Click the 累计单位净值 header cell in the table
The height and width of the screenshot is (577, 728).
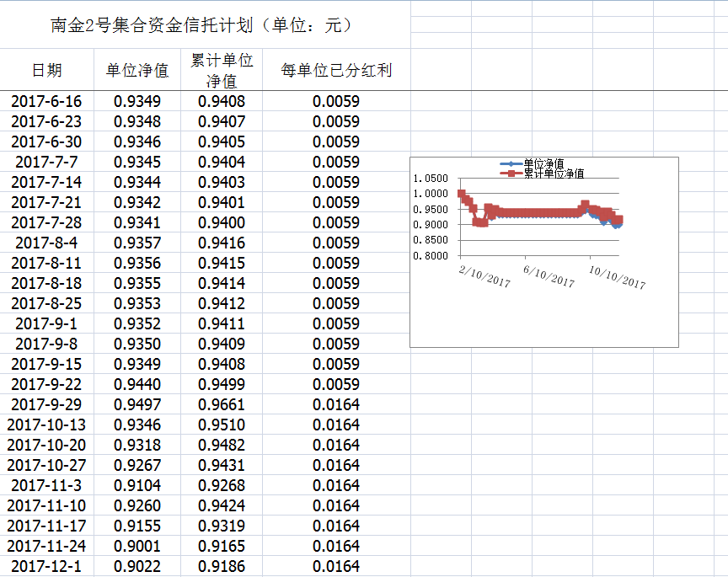(x=222, y=71)
